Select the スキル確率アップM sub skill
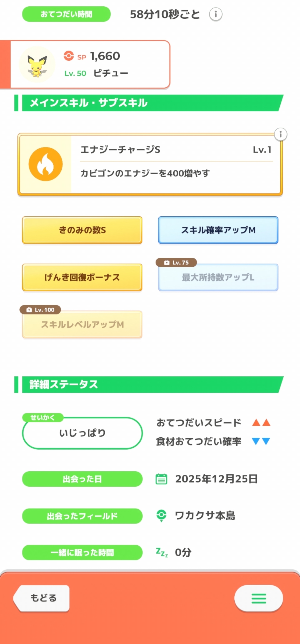 218,230
